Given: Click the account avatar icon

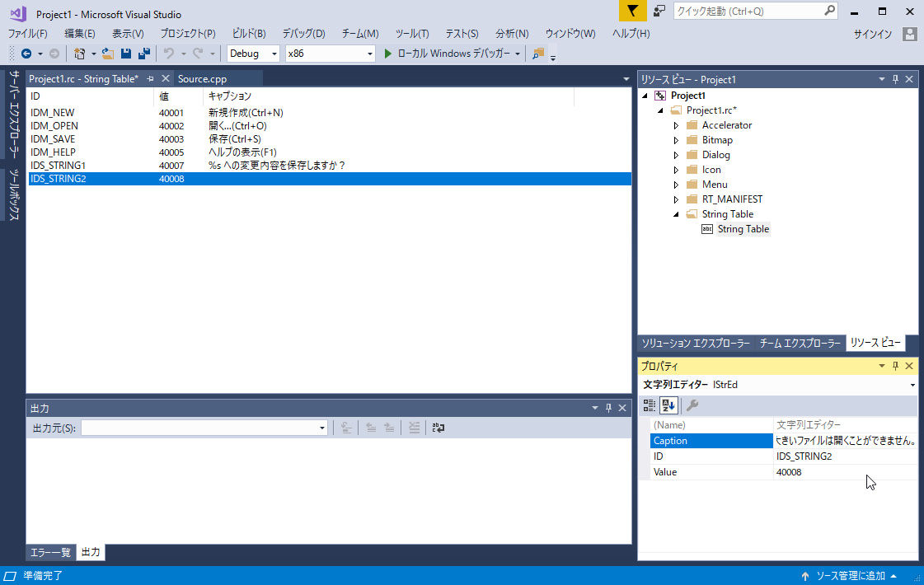Looking at the screenshot, I should pos(909,34).
